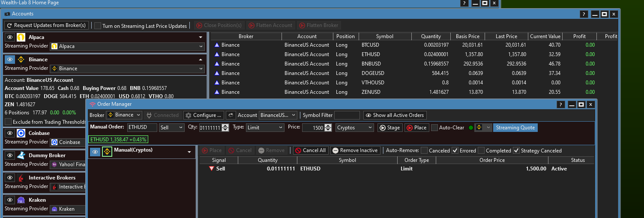Check Auto-Remove Completed orders
644x218 pixels.
click(481, 150)
